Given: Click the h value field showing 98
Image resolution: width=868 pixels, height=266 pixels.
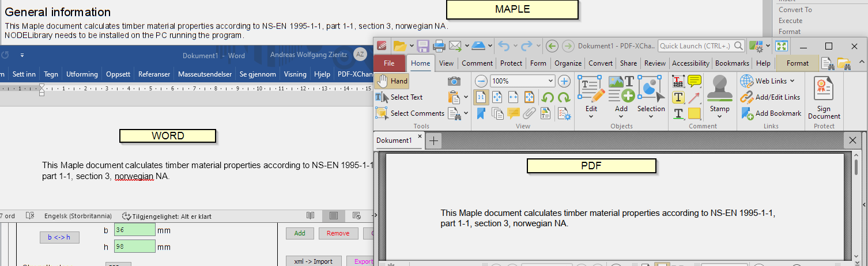Looking at the screenshot, I should (x=135, y=246).
